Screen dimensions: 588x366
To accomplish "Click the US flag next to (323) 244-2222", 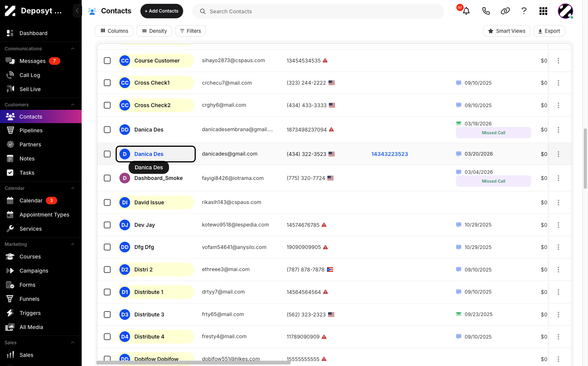I will coord(332,83).
